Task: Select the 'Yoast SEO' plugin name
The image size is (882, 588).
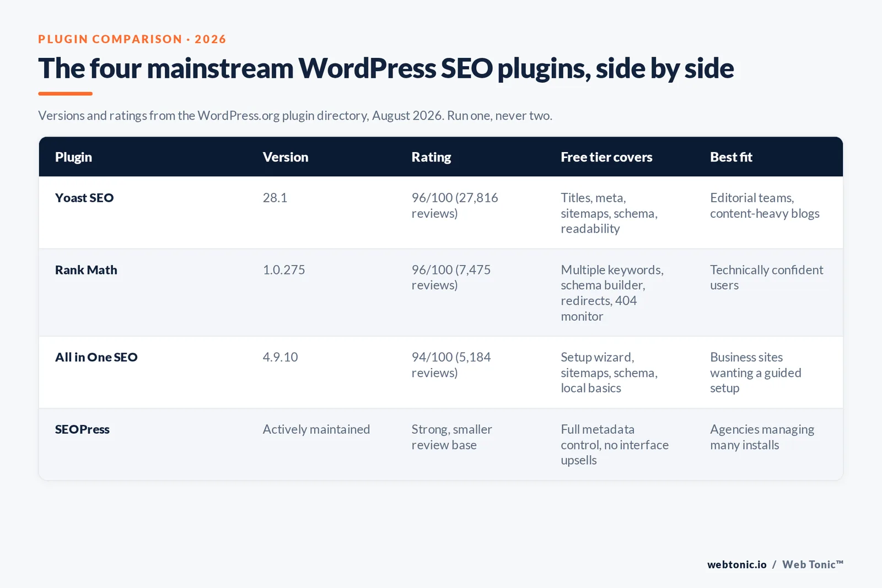Action: click(84, 198)
